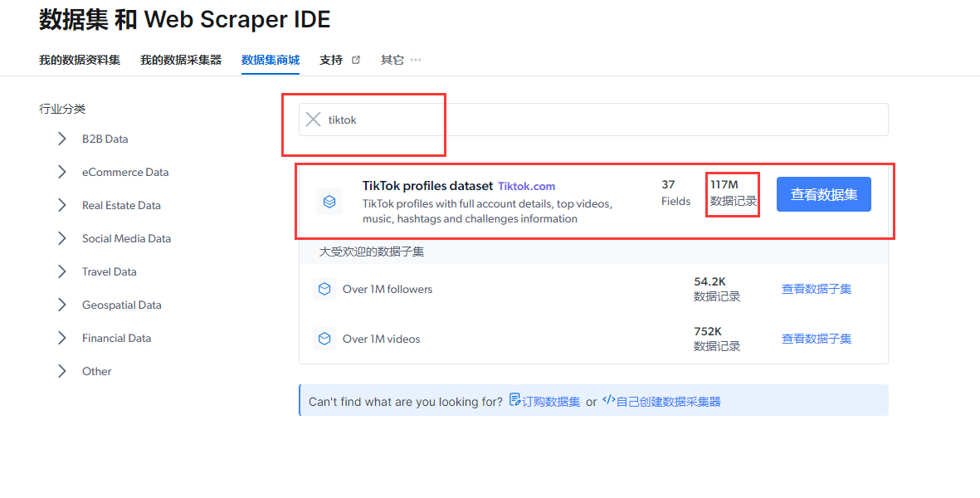The height and width of the screenshot is (498, 980).
Task: Open the 支持 tab
Action: tap(331, 60)
